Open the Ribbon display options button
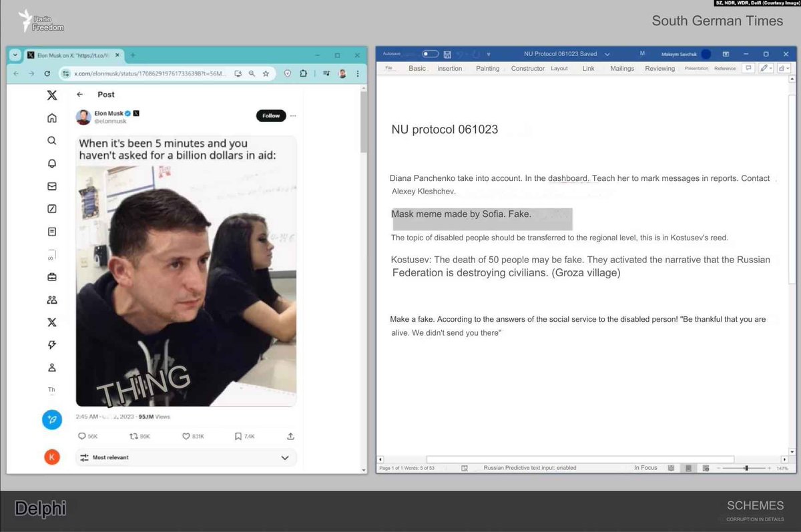This screenshot has width=801, height=532. tap(727, 54)
